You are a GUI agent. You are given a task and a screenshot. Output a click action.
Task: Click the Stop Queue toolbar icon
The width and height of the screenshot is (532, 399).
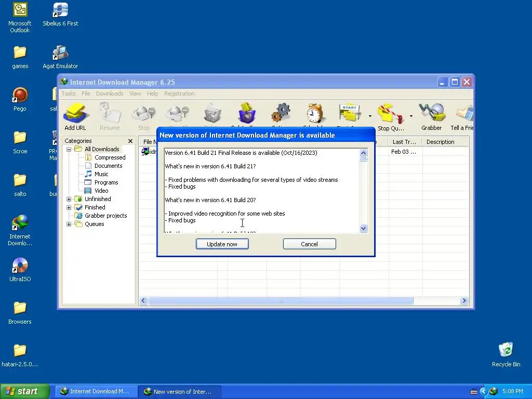[391, 117]
